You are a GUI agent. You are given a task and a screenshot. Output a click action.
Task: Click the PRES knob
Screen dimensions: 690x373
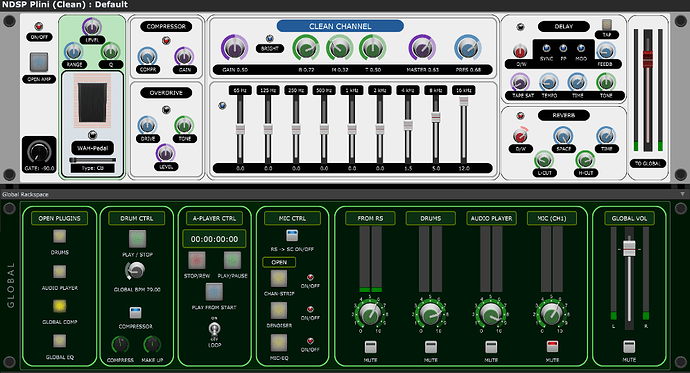[468, 48]
